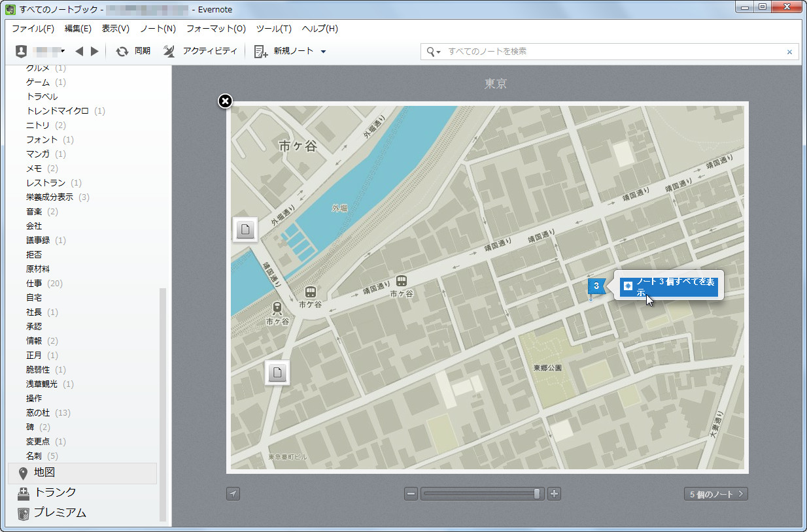
Task: Click the locate-me arrow button below map
Action: coord(233,493)
